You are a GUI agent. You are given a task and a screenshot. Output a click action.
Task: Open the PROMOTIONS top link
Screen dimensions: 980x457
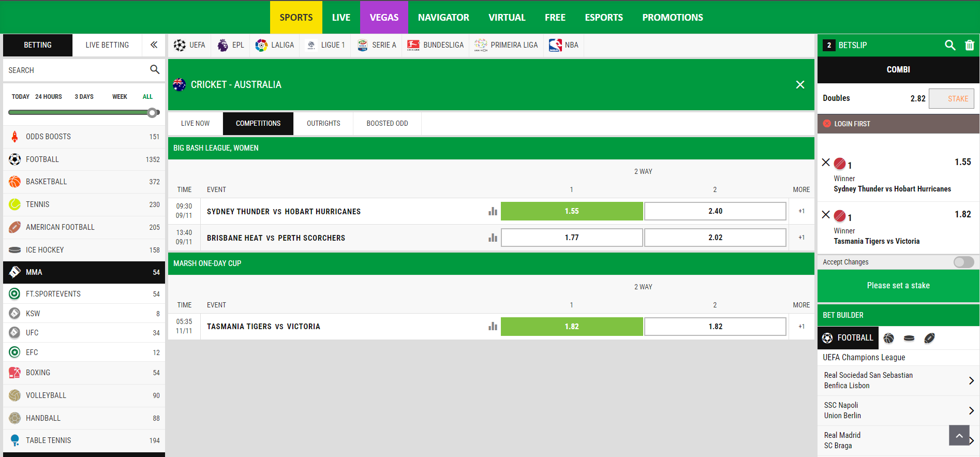pyautogui.click(x=673, y=17)
